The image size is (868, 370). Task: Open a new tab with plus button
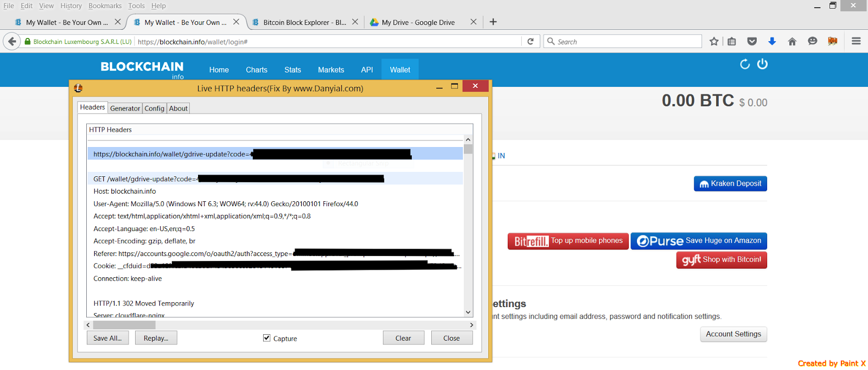493,22
